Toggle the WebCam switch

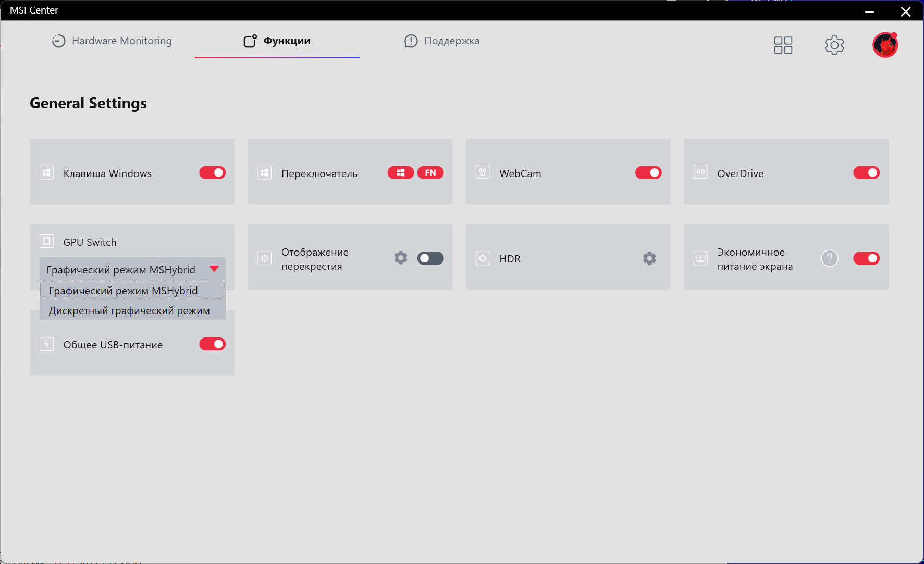pyautogui.click(x=648, y=173)
